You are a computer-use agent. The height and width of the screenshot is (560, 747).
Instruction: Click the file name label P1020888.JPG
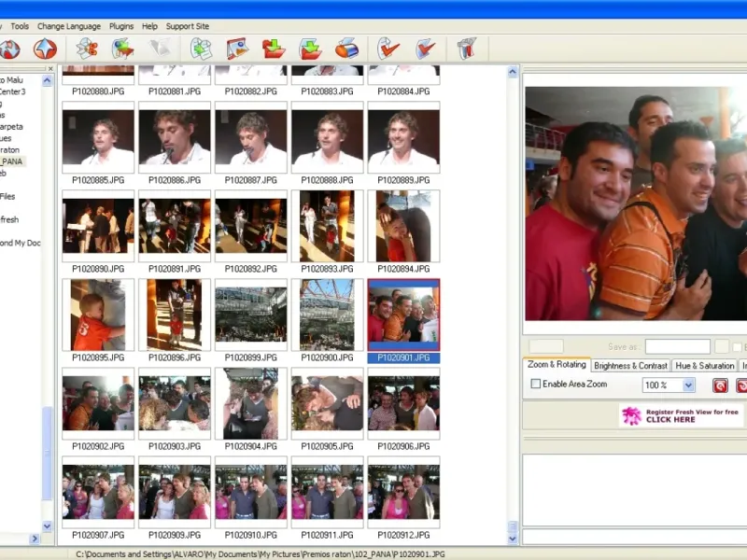click(328, 180)
